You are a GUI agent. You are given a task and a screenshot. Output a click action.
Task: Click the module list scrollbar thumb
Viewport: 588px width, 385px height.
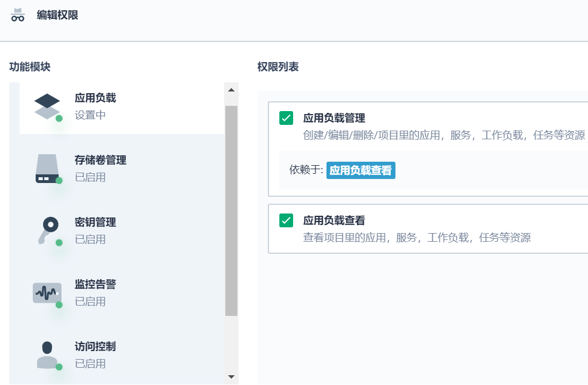(x=232, y=211)
